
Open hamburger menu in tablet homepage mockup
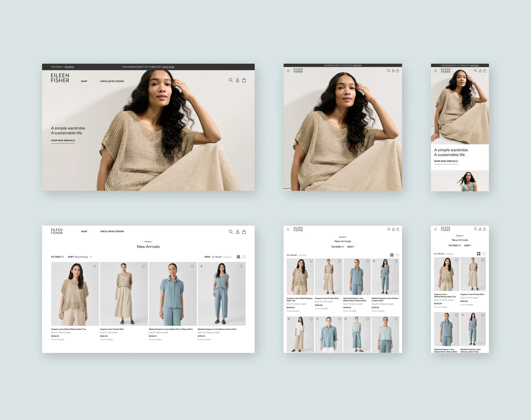point(288,71)
